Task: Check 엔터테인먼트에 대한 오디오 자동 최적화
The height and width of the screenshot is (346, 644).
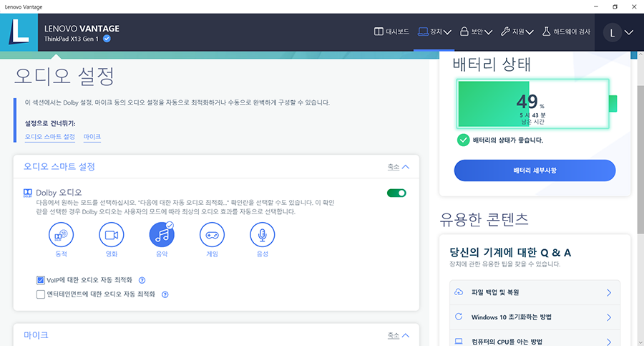Action: pyautogui.click(x=40, y=294)
